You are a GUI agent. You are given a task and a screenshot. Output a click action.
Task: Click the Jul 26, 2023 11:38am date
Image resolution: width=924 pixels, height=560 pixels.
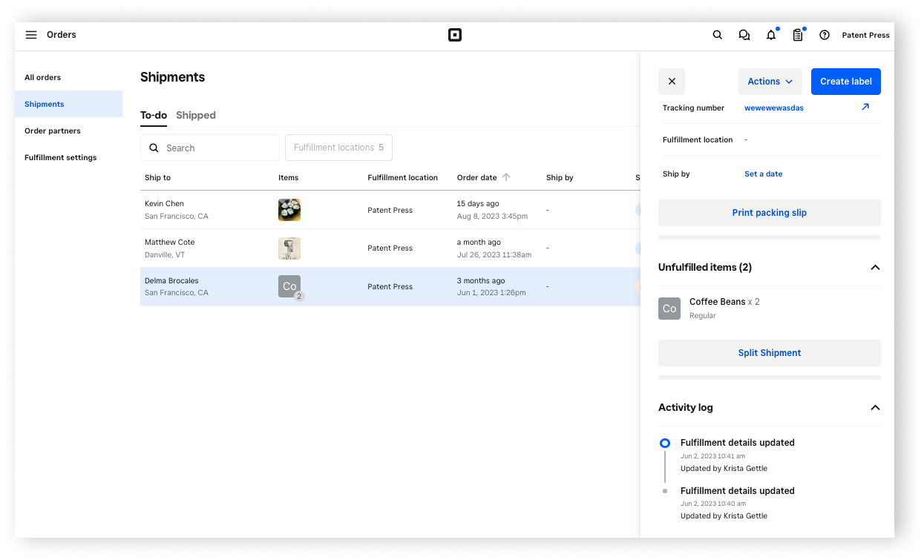(494, 254)
